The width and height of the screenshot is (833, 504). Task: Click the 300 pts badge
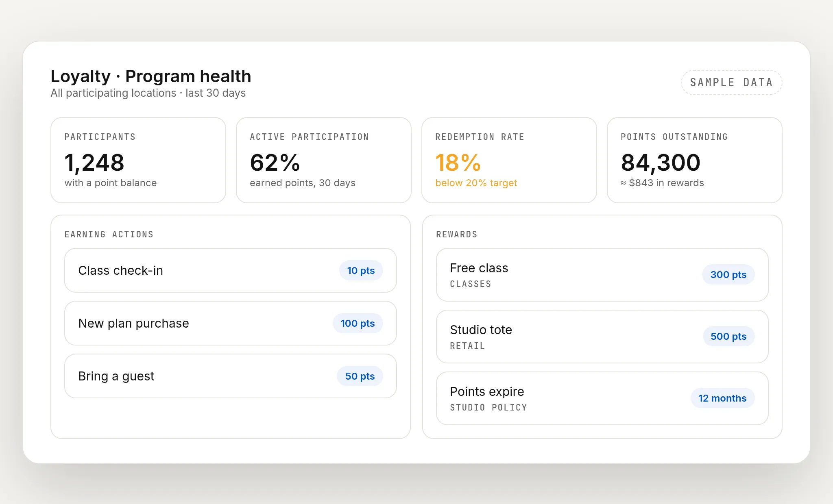pos(728,275)
